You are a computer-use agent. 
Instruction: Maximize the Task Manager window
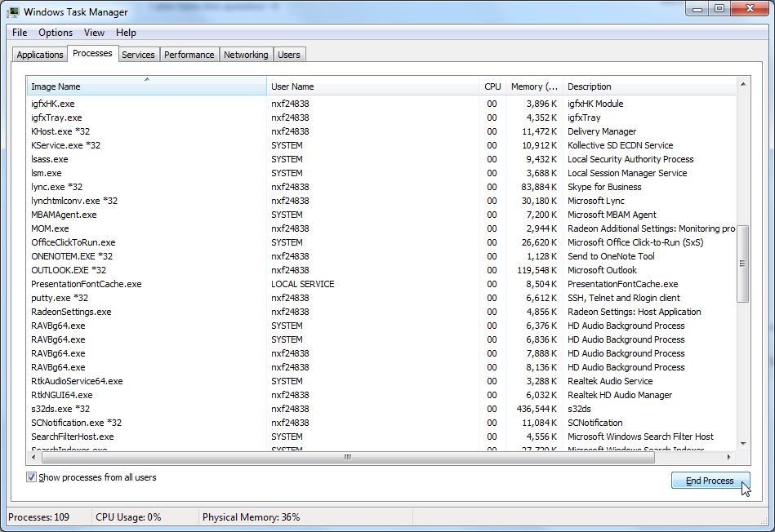pyautogui.click(x=719, y=8)
